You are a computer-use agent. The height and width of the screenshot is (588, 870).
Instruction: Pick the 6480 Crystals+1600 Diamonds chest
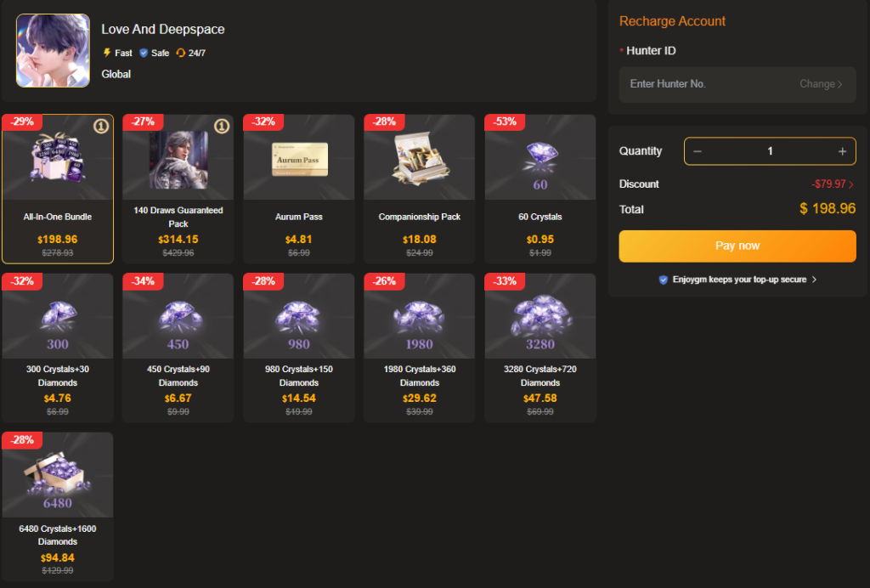(58, 475)
